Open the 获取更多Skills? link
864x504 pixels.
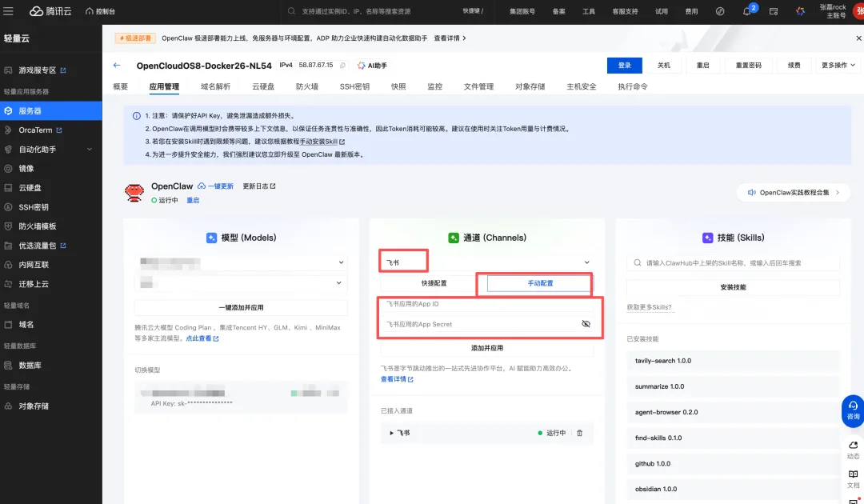click(x=649, y=307)
